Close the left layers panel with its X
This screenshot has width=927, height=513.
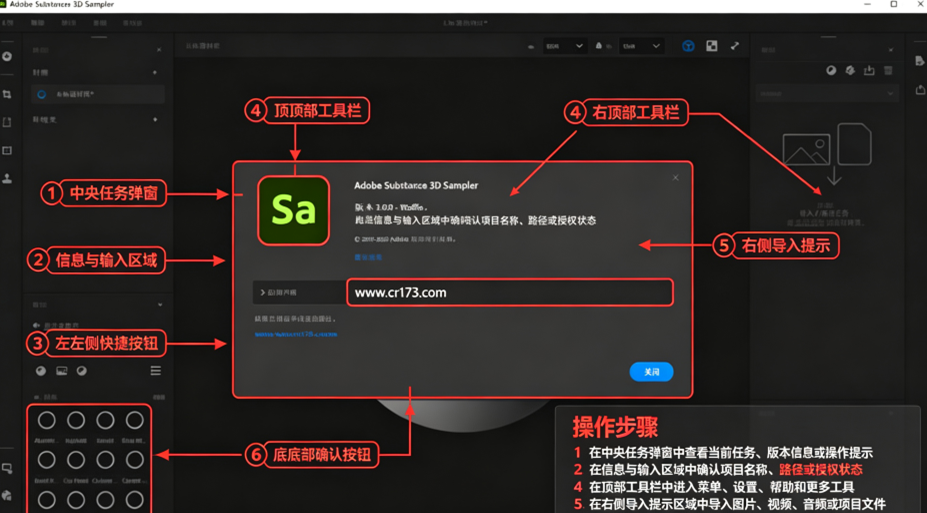click(x=159, y=50)
